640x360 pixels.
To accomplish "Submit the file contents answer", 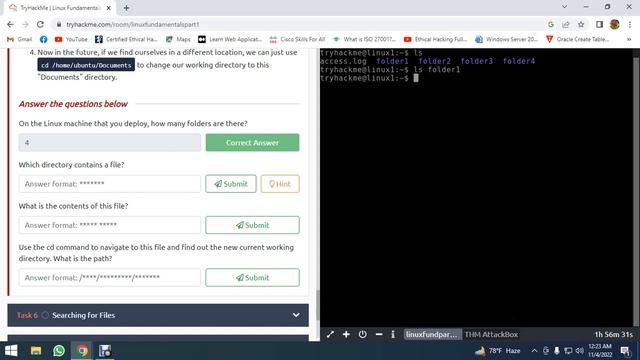I will pos(252,225).
